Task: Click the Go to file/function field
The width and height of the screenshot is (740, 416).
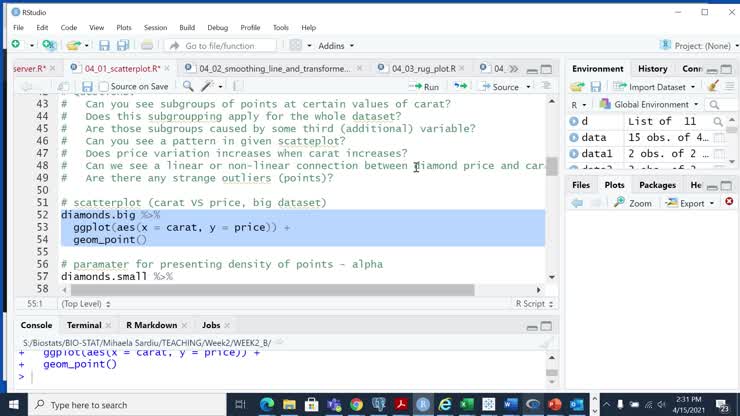Action: pos(225,45)
